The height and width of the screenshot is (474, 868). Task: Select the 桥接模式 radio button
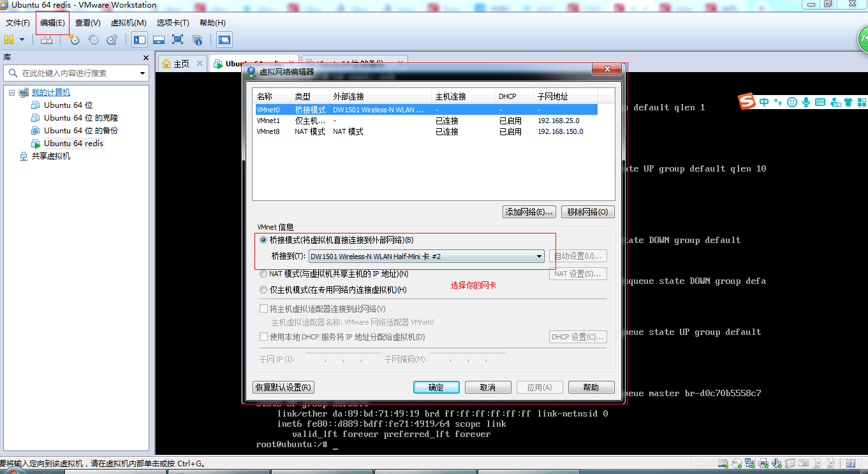(x=263, y=240)
